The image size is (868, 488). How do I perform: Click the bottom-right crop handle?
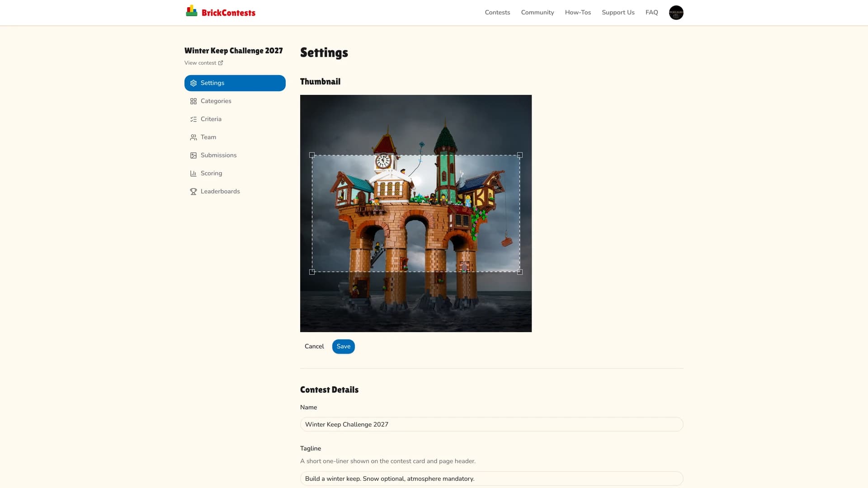coord(520,272)
